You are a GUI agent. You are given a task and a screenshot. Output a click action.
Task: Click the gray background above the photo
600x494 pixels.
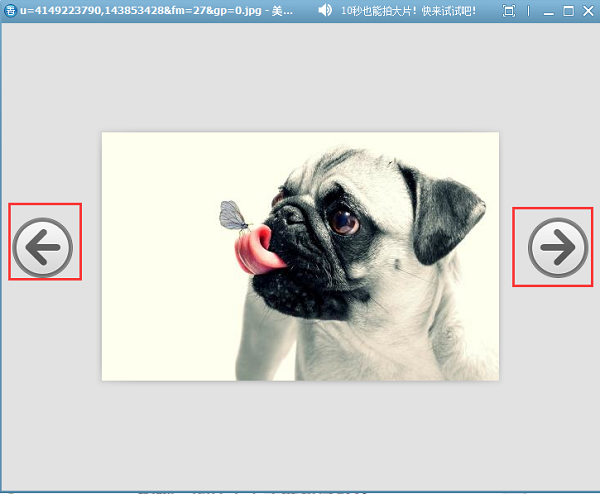pos(300,80)
